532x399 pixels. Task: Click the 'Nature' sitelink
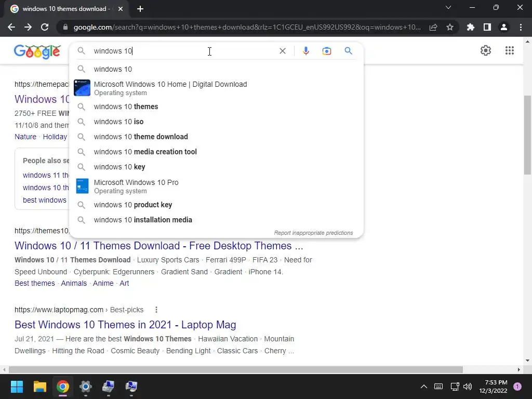[x=25, y=137]
